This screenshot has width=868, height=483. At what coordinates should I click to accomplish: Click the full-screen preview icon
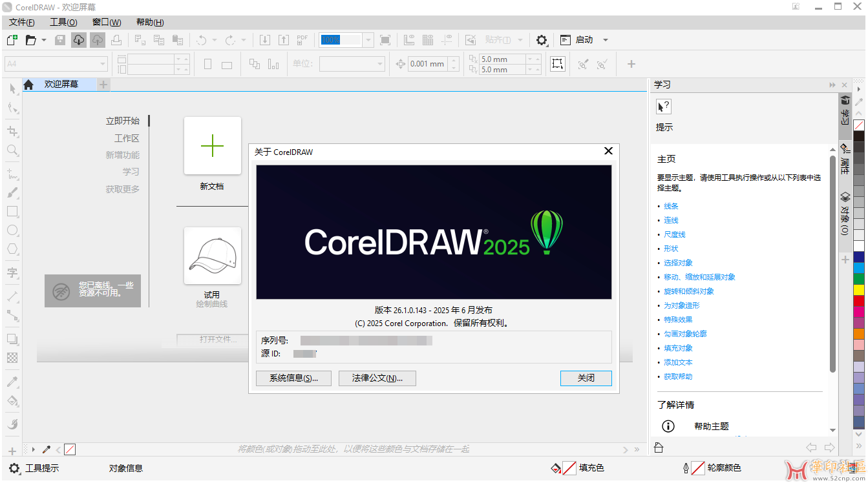[385, 40]
